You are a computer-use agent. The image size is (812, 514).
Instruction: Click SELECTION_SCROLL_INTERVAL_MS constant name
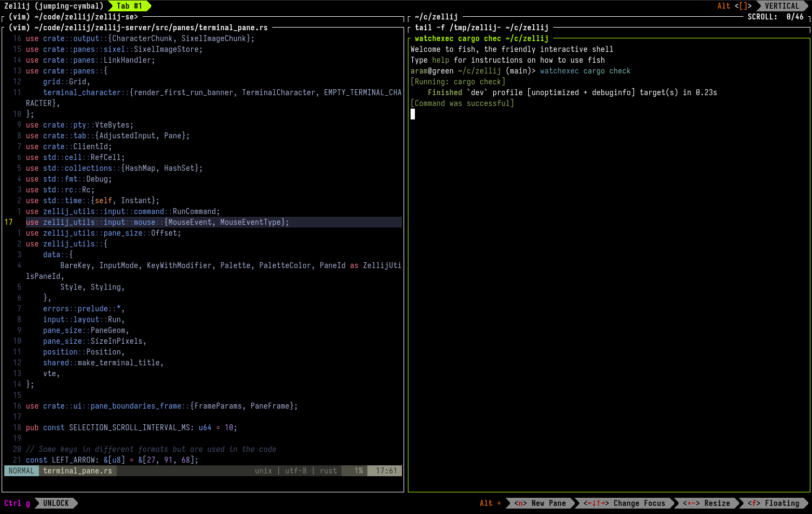tap(130, 428)
